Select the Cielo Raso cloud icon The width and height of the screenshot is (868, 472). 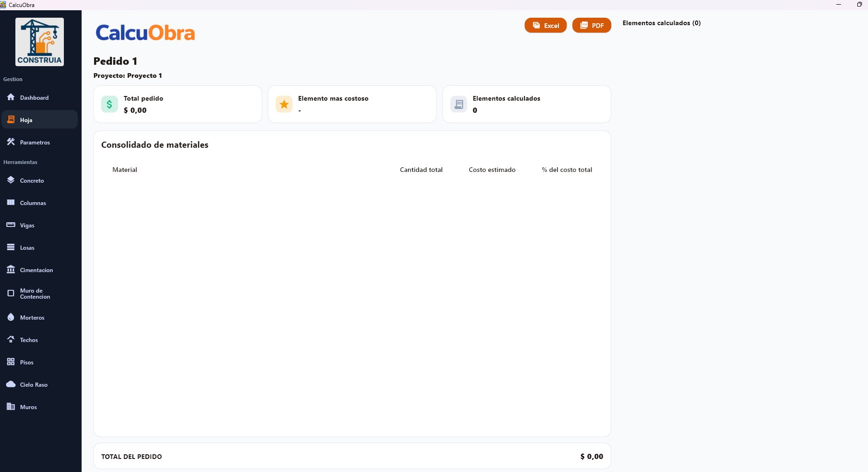[11, 384]
